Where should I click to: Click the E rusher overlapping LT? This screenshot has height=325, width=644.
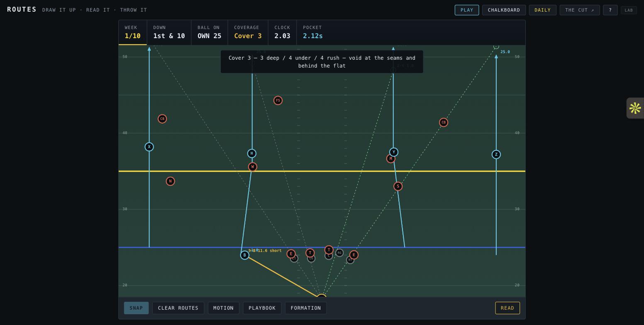[291, 254]
